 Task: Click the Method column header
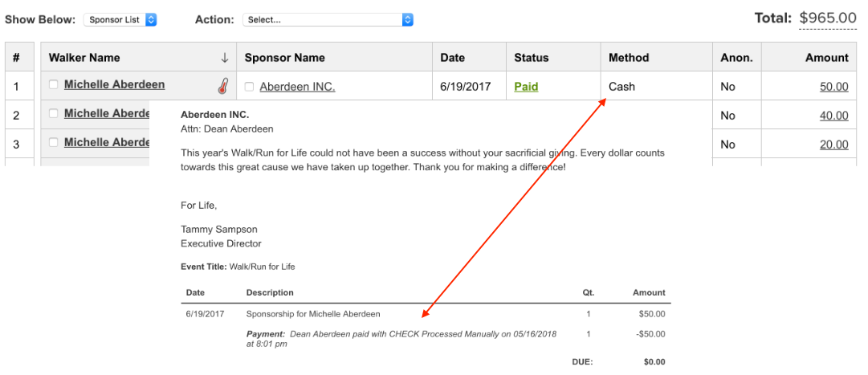(629, 58)
